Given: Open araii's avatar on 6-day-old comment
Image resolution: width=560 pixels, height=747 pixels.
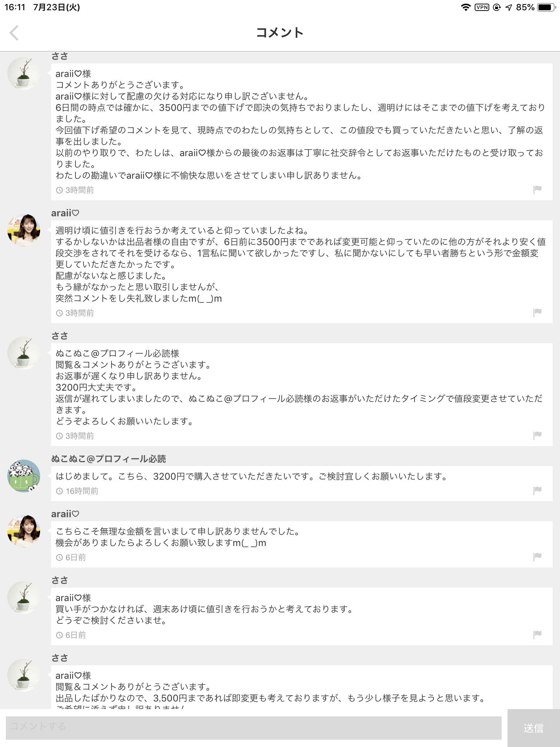Looking at the screenshot, I should click(24, 531).
